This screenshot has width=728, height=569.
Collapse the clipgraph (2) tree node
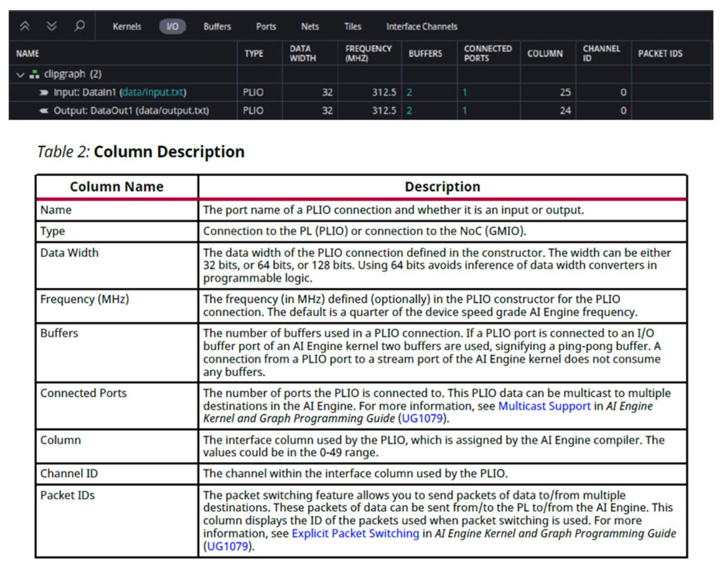point(21,74)
